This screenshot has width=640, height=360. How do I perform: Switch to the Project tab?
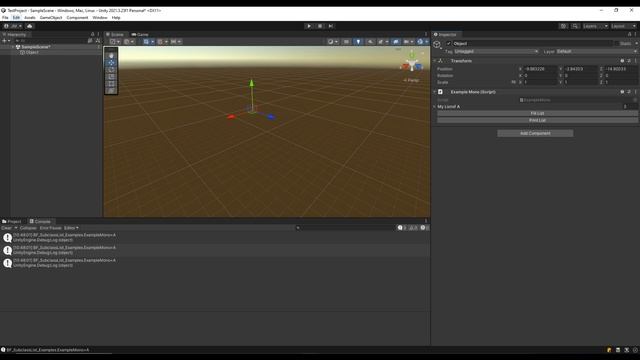(x=12, y=222)
